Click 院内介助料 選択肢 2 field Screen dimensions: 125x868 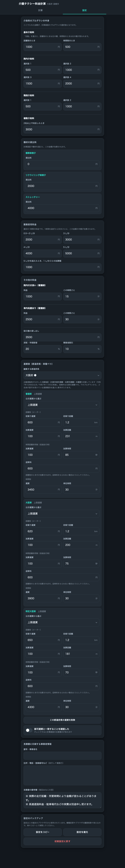(82, 70)
